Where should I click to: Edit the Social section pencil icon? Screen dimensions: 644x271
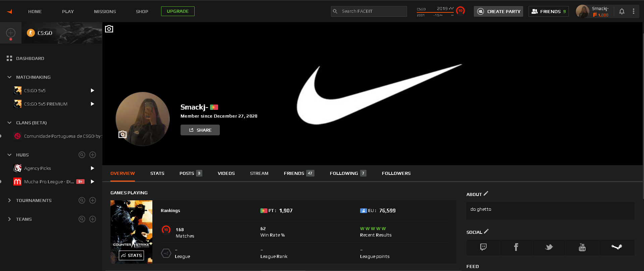(x=486, y=231)
